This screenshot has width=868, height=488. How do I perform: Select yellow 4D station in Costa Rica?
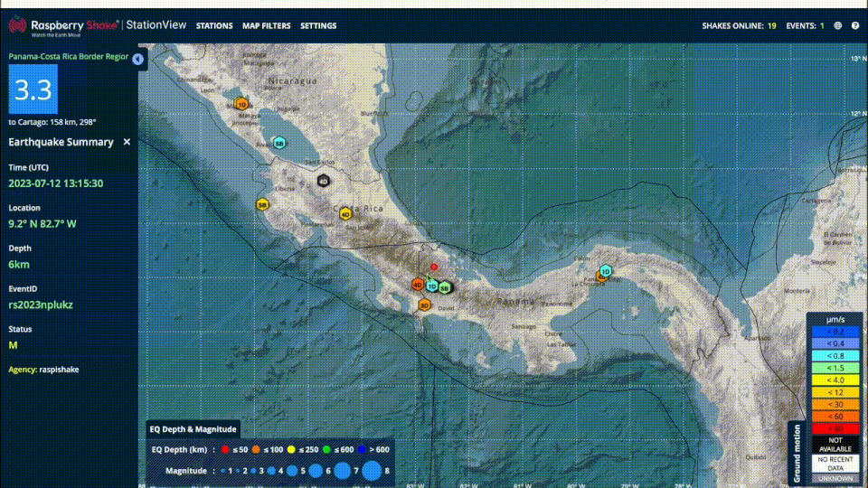[345, 213]
